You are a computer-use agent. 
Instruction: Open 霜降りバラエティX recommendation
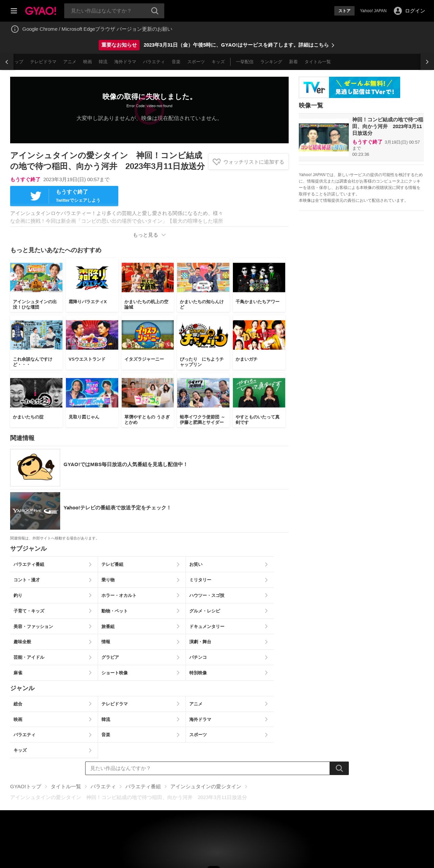[92, 285]
